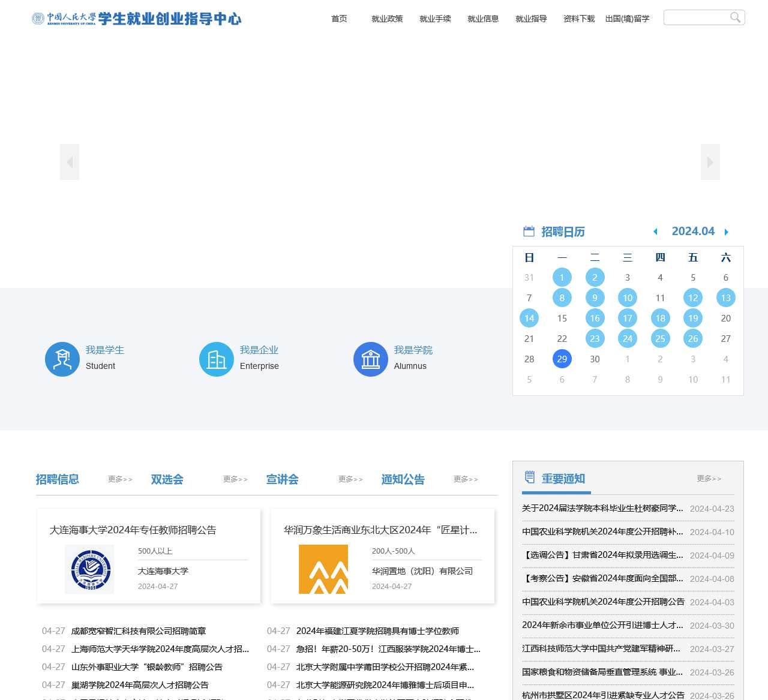
Task: Select the 我是学院 alumnus icon
Action: (x=370, y=359)
